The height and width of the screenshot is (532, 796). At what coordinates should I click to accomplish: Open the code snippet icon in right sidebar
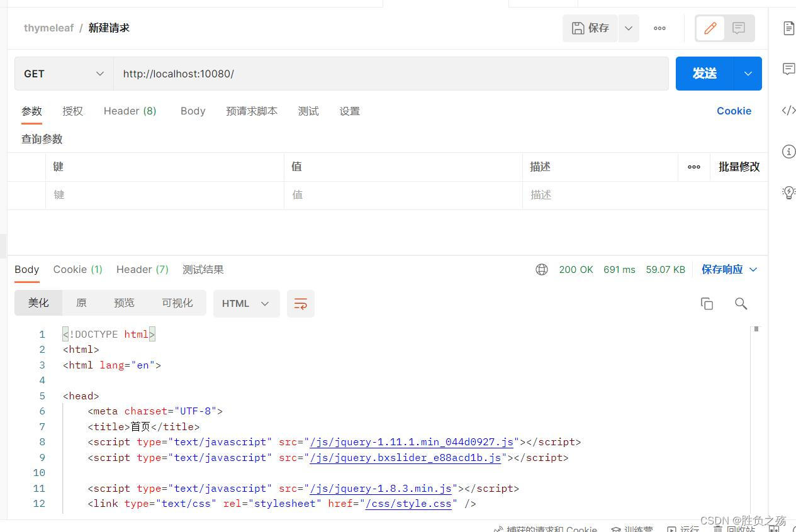[x=788, y=111]
